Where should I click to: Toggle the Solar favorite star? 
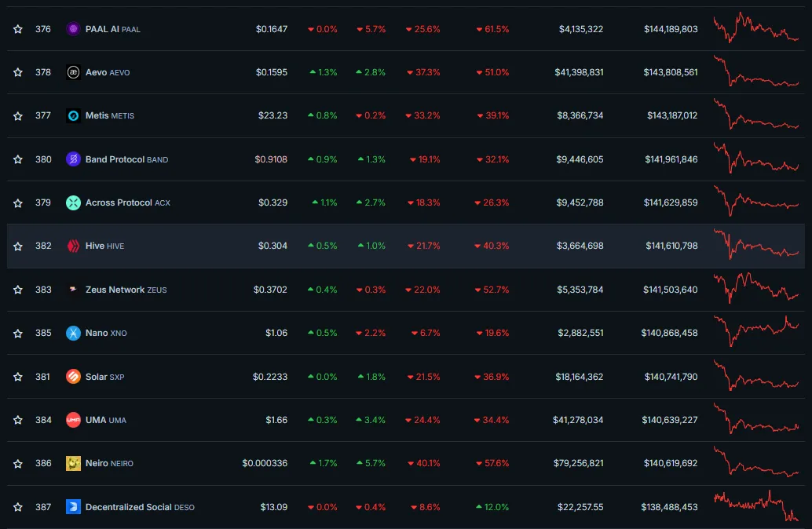coord(18,377)
